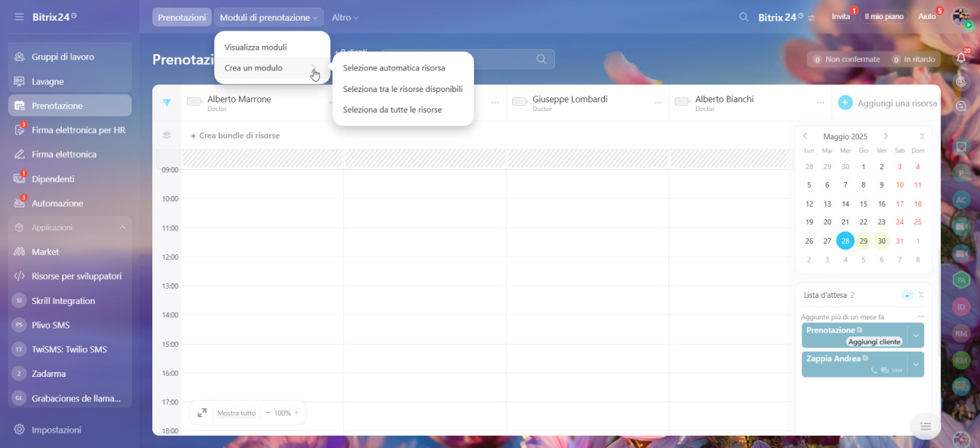Open the user profile avatar
This screenshot has height=448, width=980.
pos(962,16)
